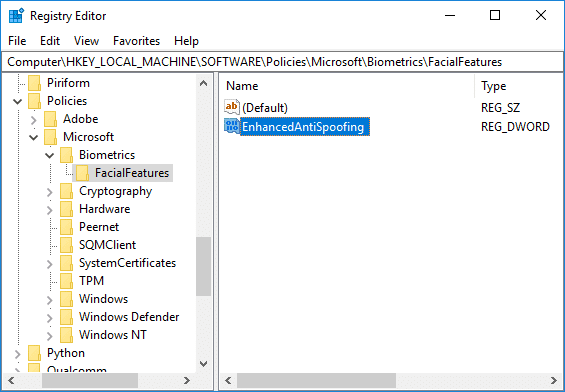Select the Windows Defender key label
Image resolution: width=565 pixels, height=392 pixels.
point(129,317)
